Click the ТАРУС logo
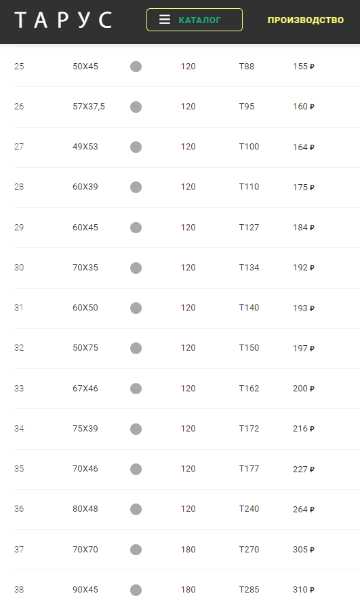360x600 pixels. [63, 20]
